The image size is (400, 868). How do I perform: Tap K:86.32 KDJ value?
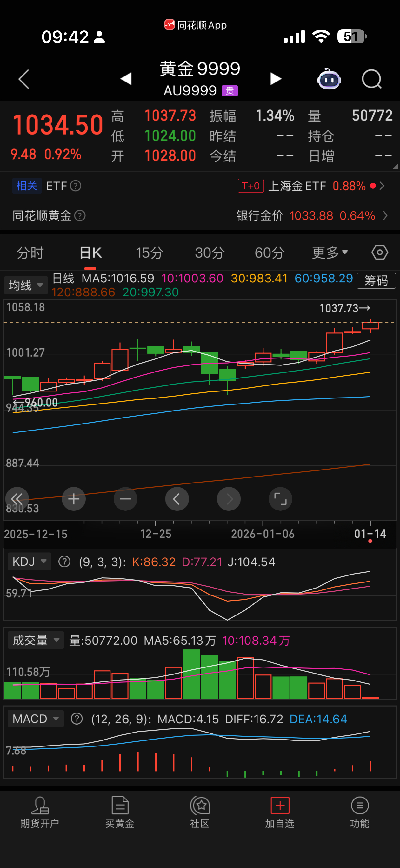pyautogui.click(x=154, y=562)
